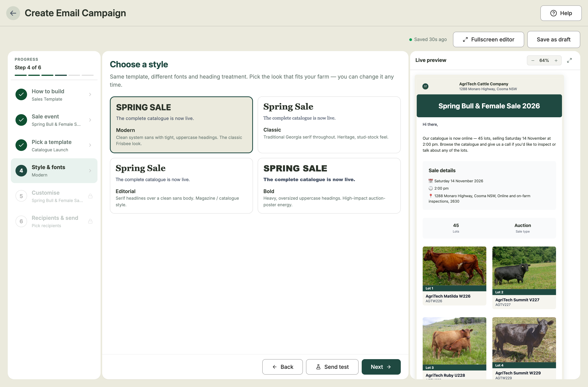The width and height of the screenshot is (588, 387).
Task: Click the clock icon beside 2:00 pm
Action: click(431, 188)
